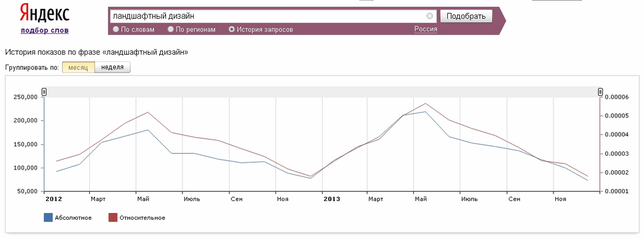Clear the search field with the X icon
The width and height of the screenshot is (644, 238).
tap(430, 16)
